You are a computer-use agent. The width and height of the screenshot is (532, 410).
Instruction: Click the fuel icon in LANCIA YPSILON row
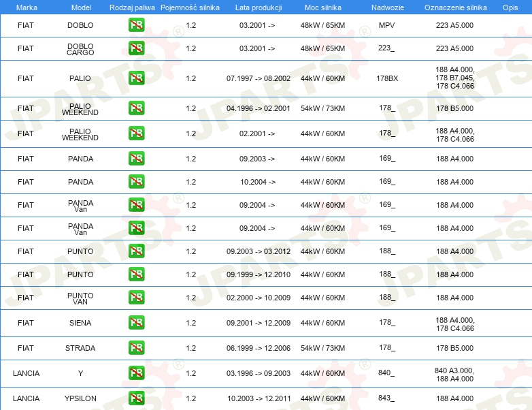pyautogui.click(x=136, y=398)
